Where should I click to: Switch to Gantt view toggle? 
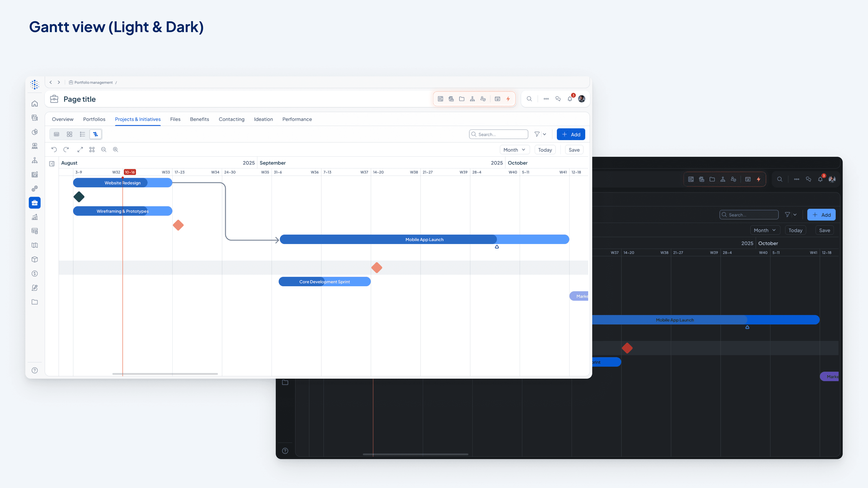96,134
